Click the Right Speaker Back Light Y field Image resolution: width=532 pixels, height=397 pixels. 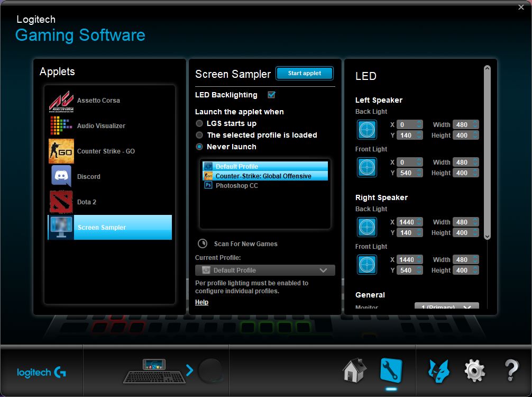[409, 232]
